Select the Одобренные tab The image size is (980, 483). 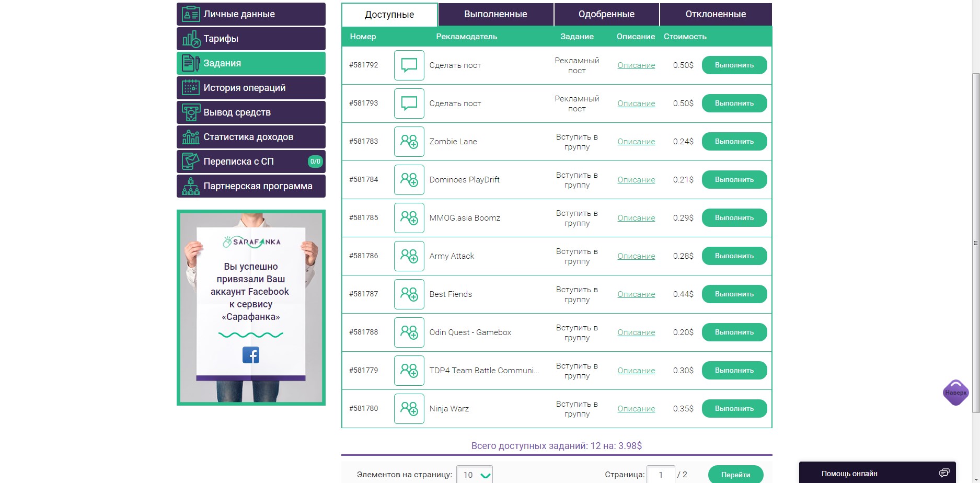tap(606, 15)
